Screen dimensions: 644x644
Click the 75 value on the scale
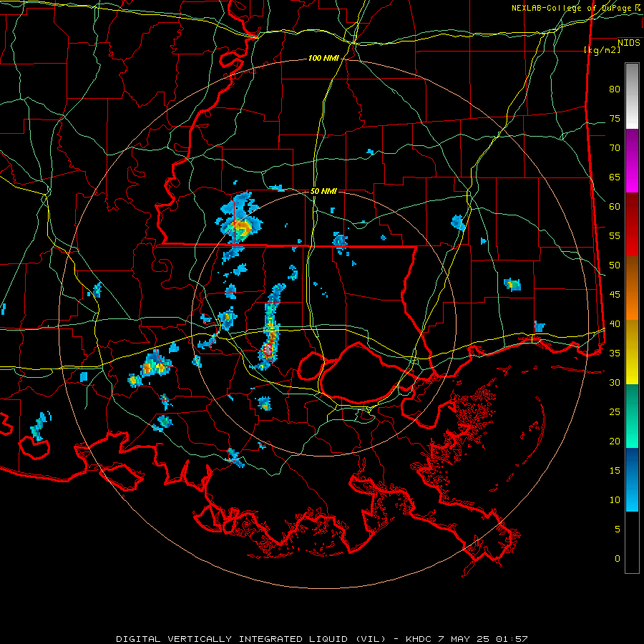pos(615,118)
